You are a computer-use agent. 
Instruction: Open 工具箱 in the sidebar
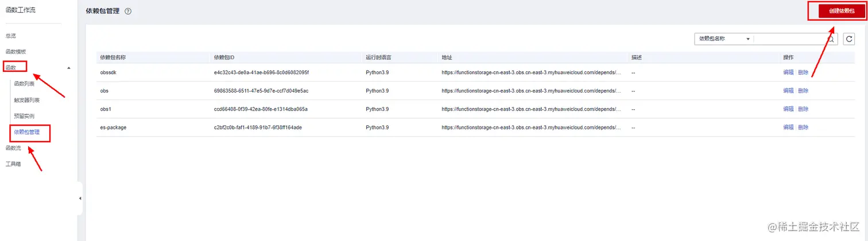(13, 165)
